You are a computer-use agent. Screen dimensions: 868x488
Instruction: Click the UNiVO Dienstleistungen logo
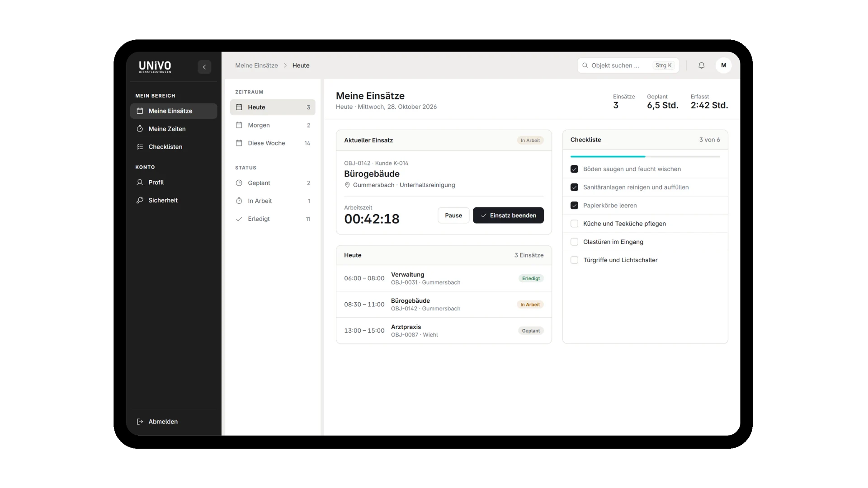(x=155, y=67)
